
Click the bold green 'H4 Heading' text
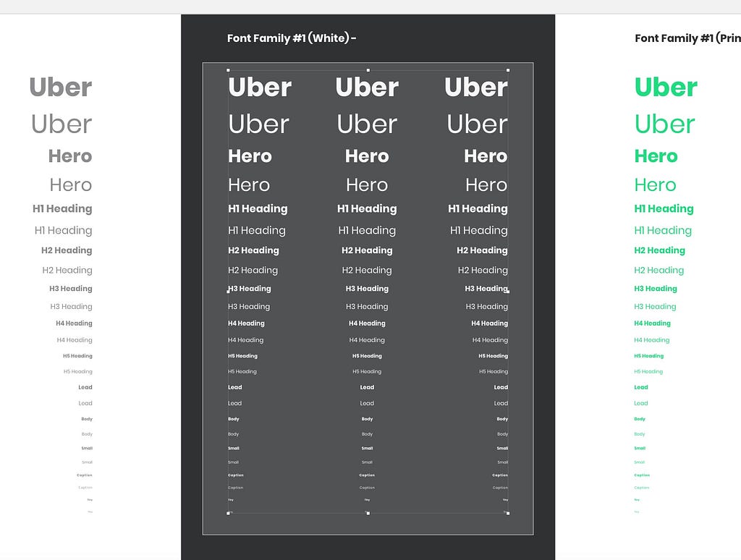[x=652, y=323]
